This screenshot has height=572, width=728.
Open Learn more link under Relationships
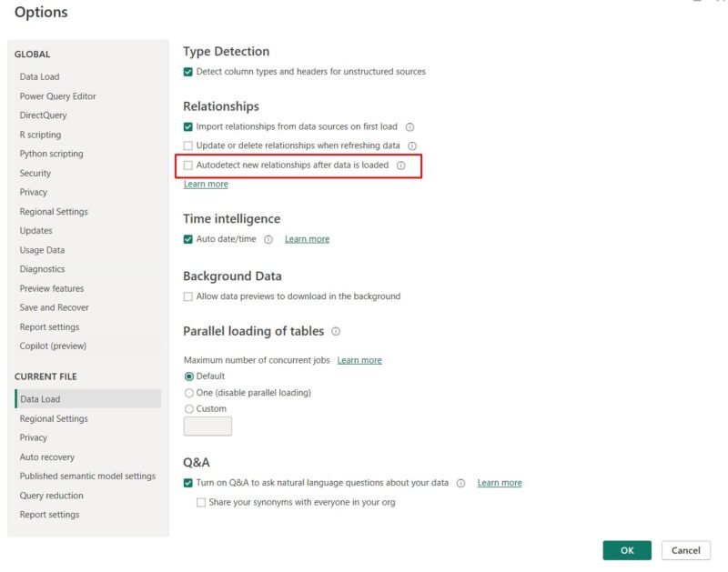tap(206, 185)
